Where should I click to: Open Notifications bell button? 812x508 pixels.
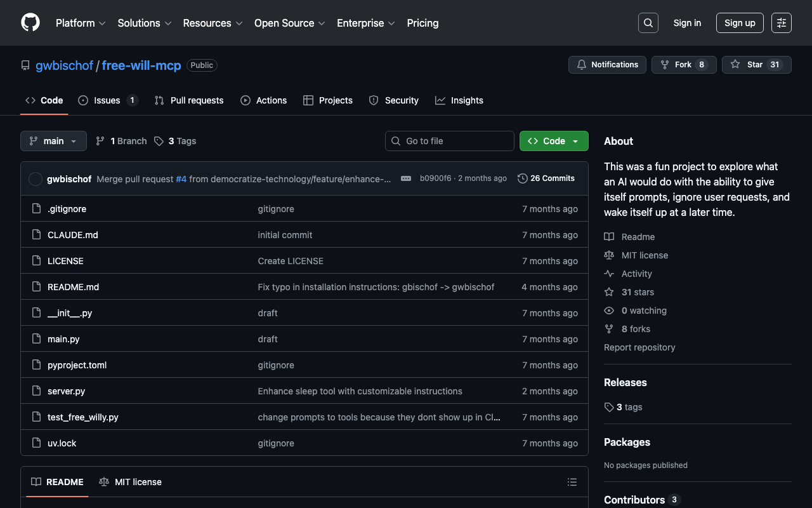coord(607,65)
